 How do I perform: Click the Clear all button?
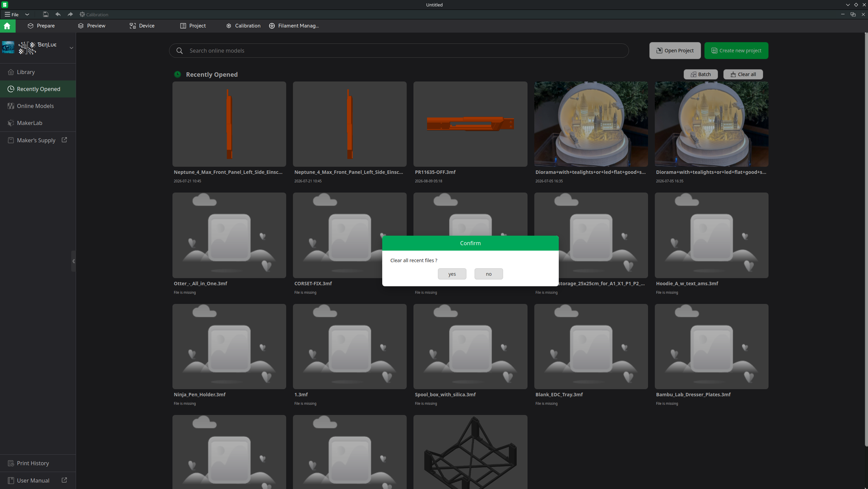(743, 74)
